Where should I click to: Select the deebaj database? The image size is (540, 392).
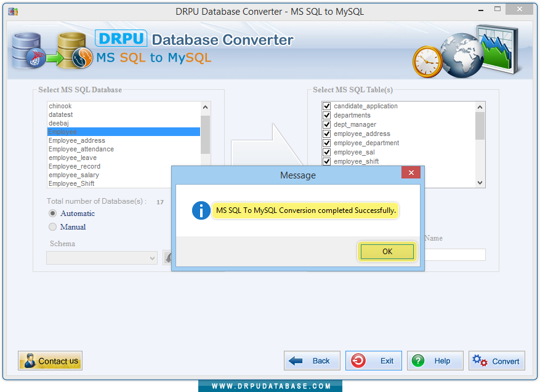coord(123,123)
